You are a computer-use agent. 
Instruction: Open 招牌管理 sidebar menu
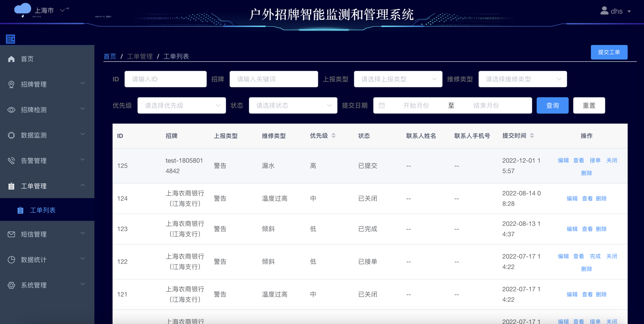coord(47,84)
